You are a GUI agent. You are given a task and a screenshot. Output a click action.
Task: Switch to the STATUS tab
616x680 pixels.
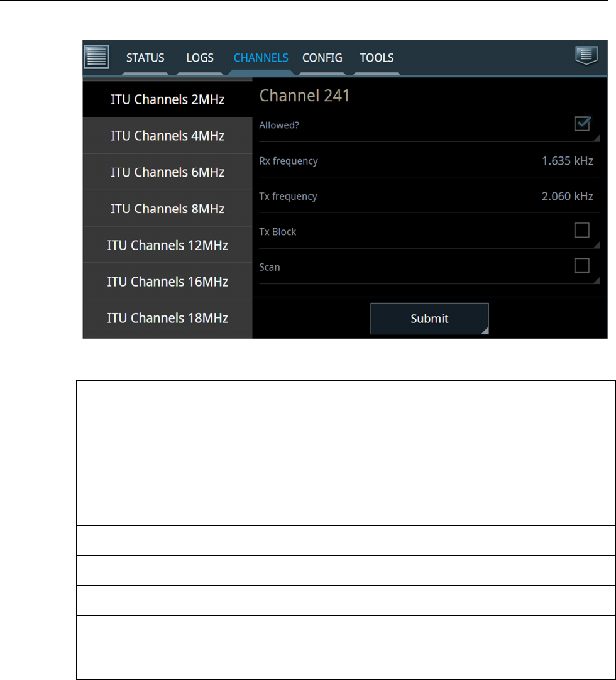click(145, 58)
